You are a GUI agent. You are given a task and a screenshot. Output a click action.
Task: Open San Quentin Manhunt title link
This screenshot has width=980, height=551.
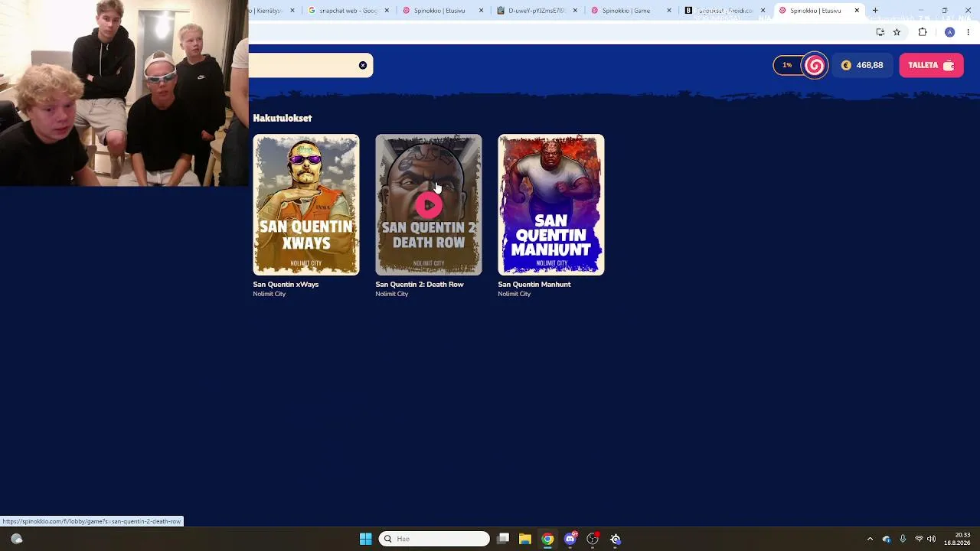534,284
